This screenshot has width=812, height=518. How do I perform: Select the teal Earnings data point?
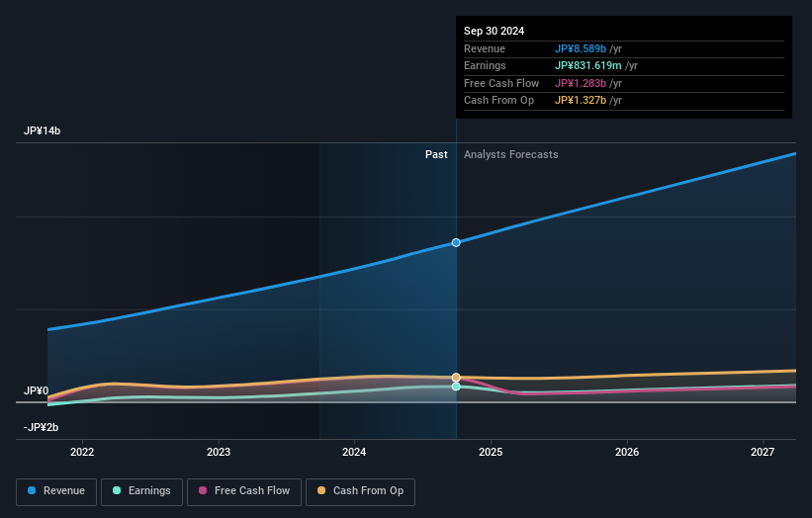pos(456,387)
